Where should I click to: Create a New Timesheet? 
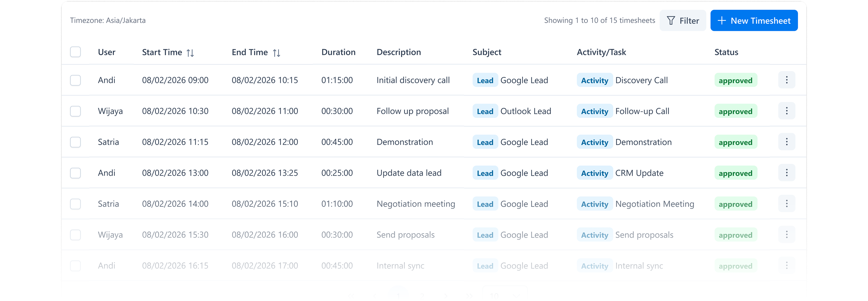pos(754,20)
